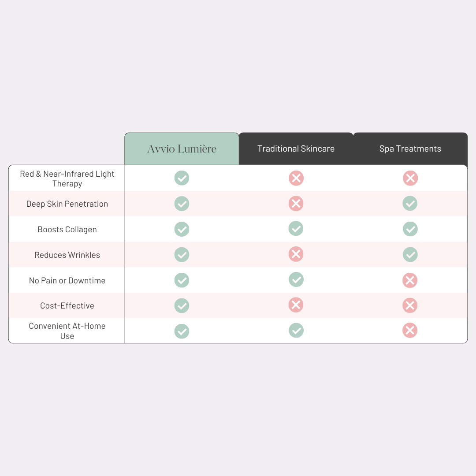Click Spa Treatments check for Deep Skin Penetration
The image size is (476, 476).
point(410,203)
